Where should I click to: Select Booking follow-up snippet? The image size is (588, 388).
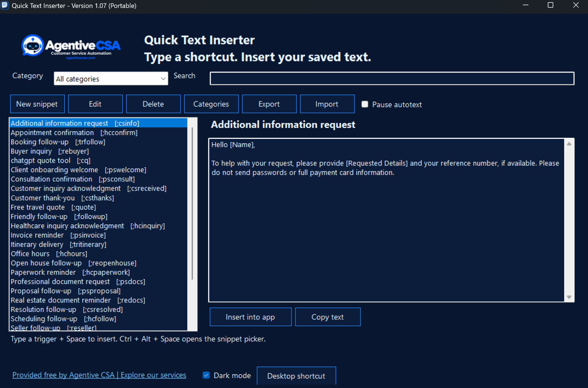tap(98, 142)
